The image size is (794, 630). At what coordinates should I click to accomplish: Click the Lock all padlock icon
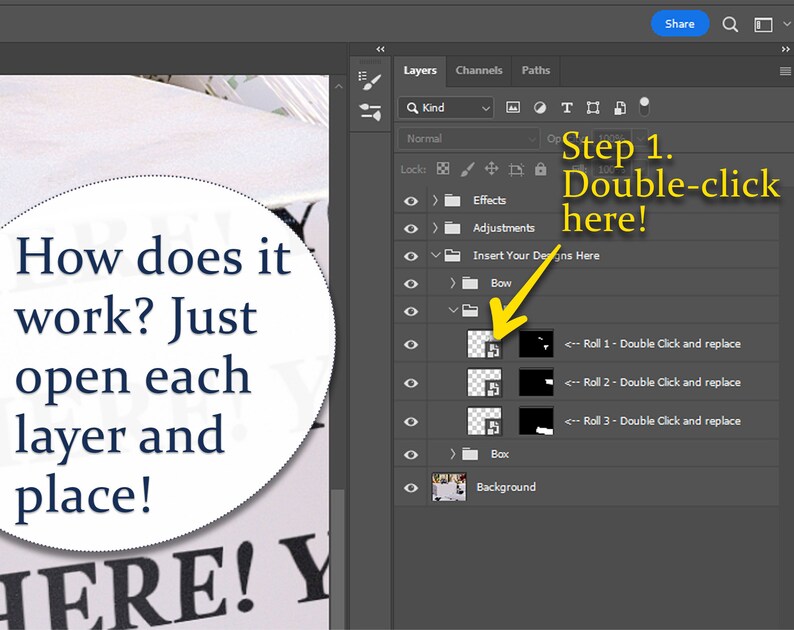coord(540,169)
